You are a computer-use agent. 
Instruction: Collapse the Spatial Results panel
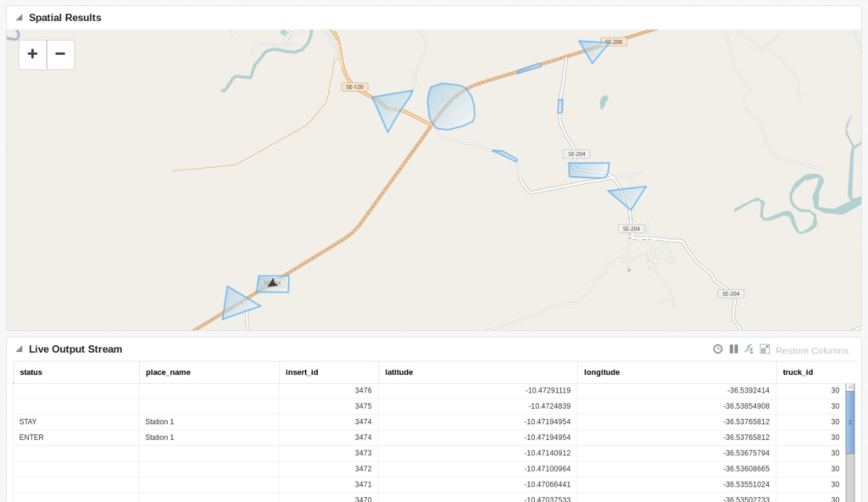coord(19,18)
